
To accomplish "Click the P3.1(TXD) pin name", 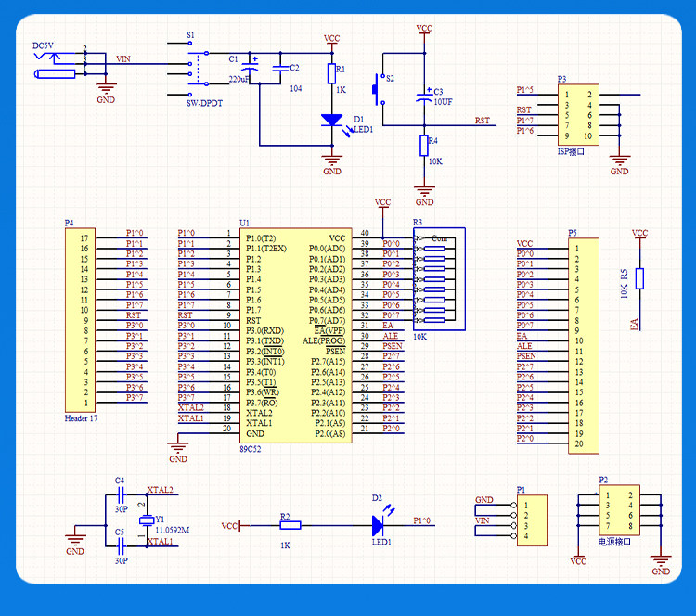I will [264, 341].
